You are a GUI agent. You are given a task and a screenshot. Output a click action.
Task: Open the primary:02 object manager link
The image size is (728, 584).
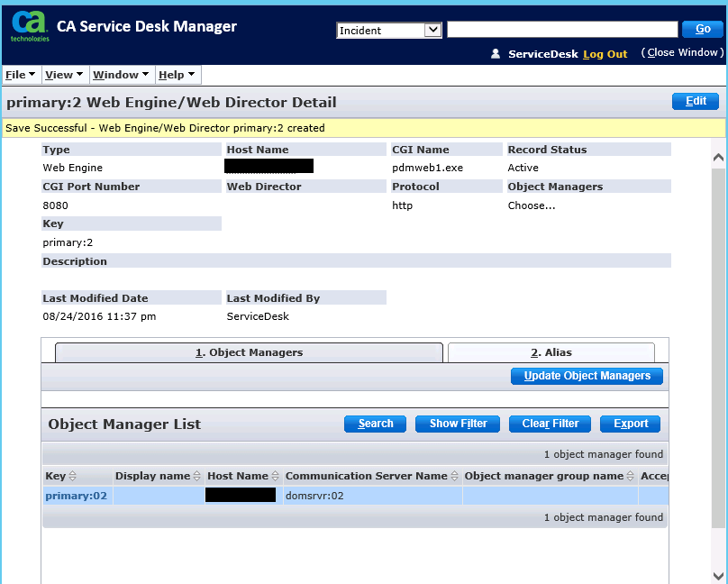coord(76,496)
